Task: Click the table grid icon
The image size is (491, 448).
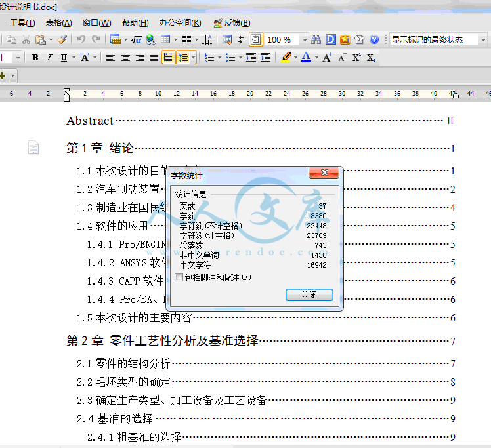Action: click(165, 39)
